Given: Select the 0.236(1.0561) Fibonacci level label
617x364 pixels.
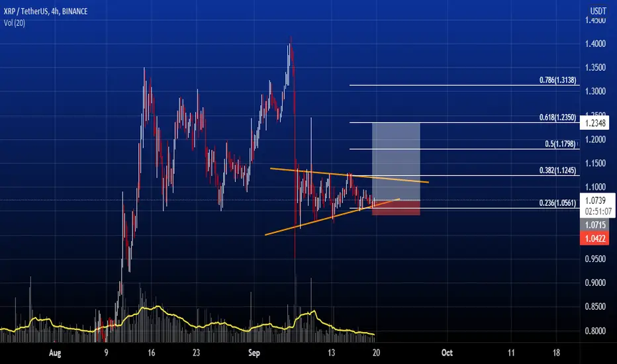Looking at the screenshot, I should 557,203.
